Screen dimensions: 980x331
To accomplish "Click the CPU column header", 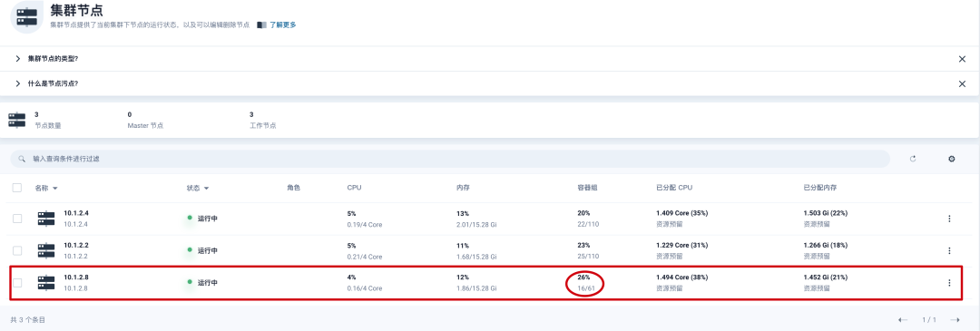I will (x=354, y=188).
